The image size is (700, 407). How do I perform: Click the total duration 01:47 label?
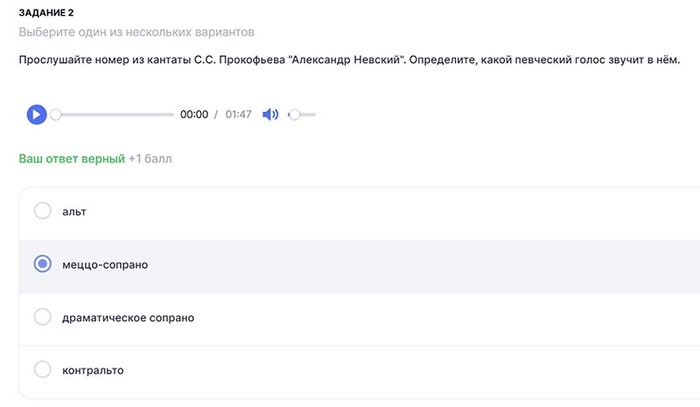238,114
